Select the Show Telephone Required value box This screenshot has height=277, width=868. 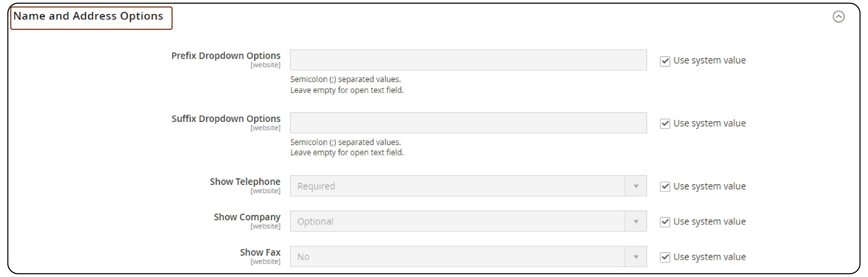455,186
